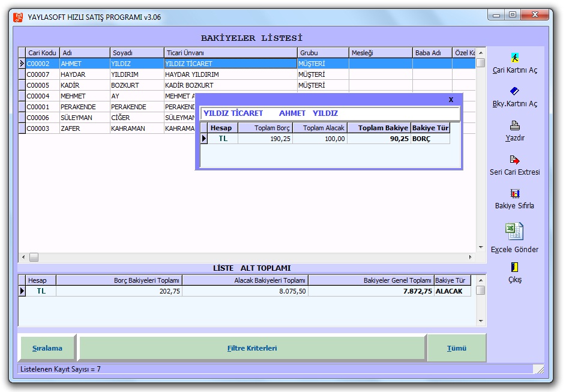566x392 pixels.
Task: Click down arrow of main list scrollbar
Action: [x=480, y=247]
